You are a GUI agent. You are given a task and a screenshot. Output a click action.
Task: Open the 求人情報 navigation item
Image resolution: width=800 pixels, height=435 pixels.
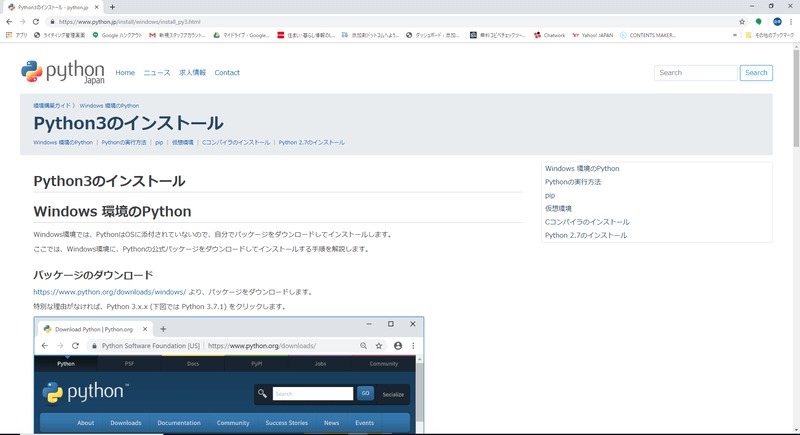click(x=192, y=72)
